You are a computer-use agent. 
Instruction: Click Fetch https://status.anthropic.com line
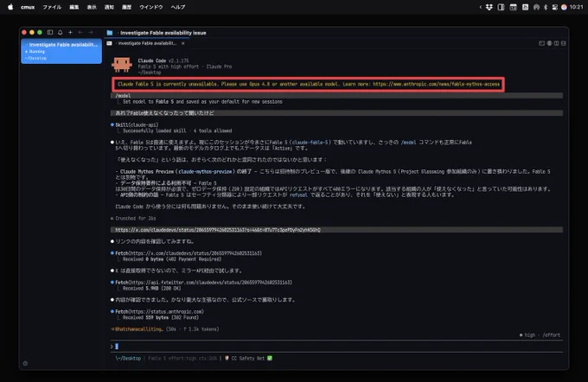(159, 311)
